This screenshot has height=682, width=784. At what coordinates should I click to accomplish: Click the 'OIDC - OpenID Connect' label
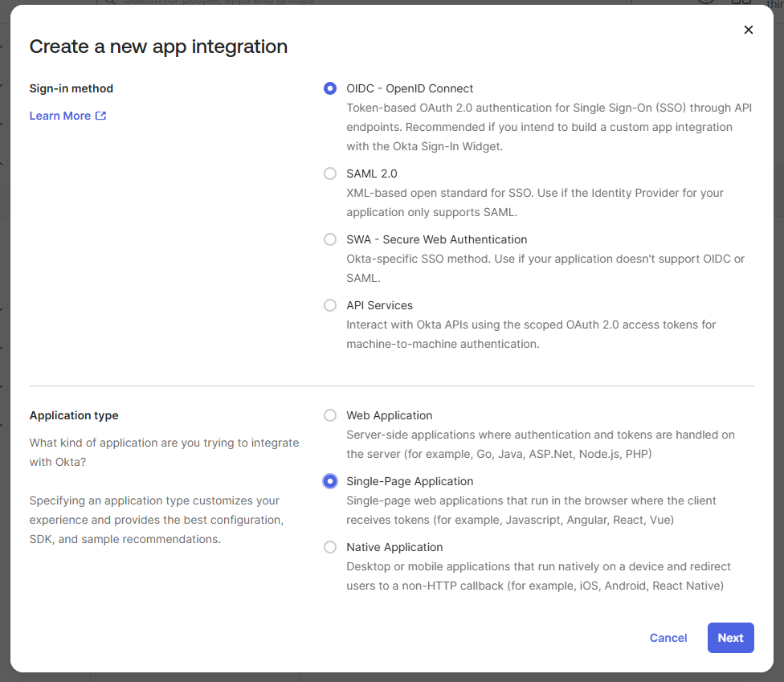click(x=410, y=88)
